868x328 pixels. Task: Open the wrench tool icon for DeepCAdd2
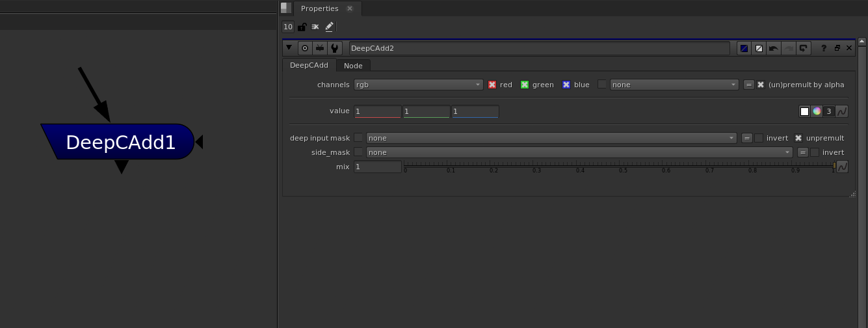[334, 48]
